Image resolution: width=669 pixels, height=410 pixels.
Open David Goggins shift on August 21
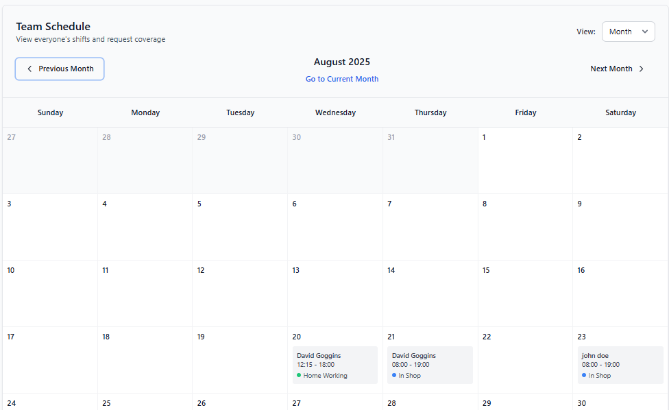coord(430,364)
